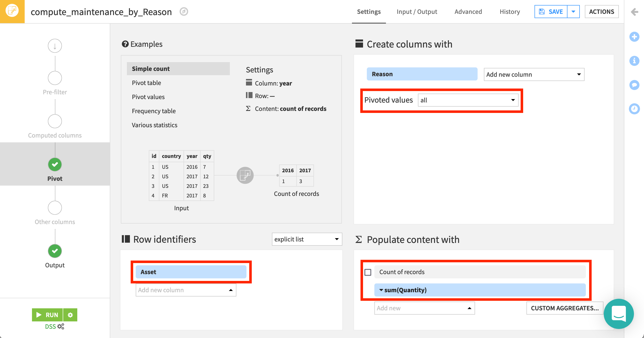Switch to the Input / Output tab
This screenshot has width=644, height=338.
(417, 12)
